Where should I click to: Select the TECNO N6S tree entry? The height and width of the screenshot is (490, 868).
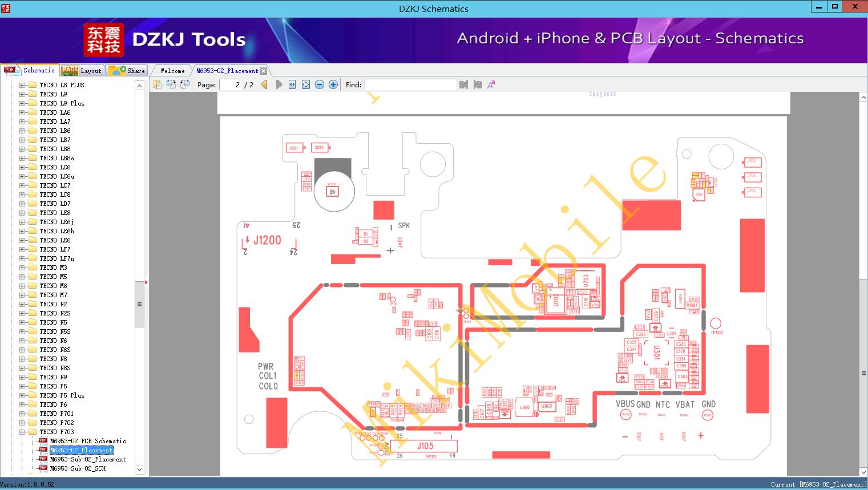55,350
